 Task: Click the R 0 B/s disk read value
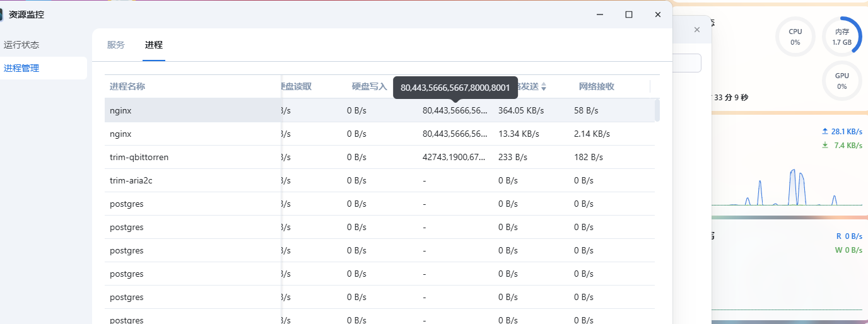(849, 236)
